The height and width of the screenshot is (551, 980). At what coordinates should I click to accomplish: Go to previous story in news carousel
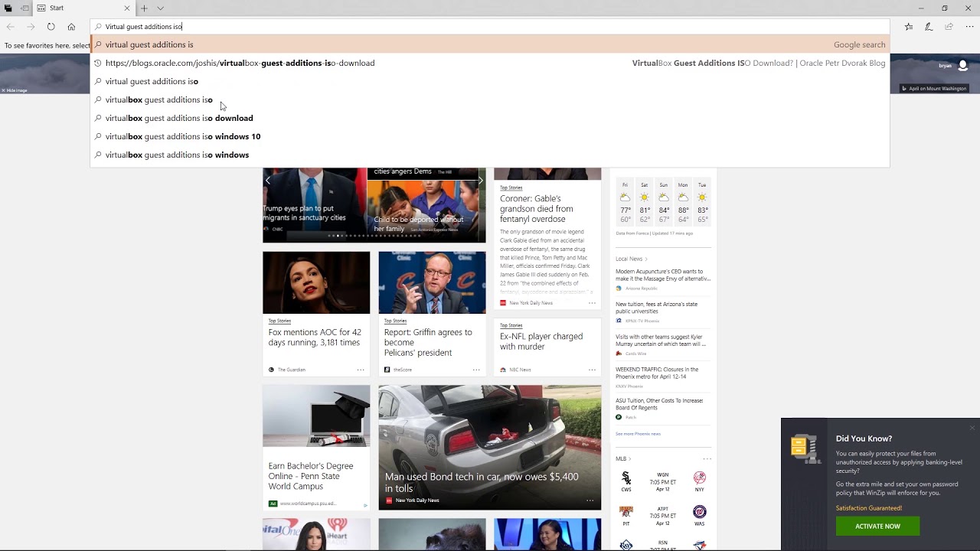tap(268, 181)
